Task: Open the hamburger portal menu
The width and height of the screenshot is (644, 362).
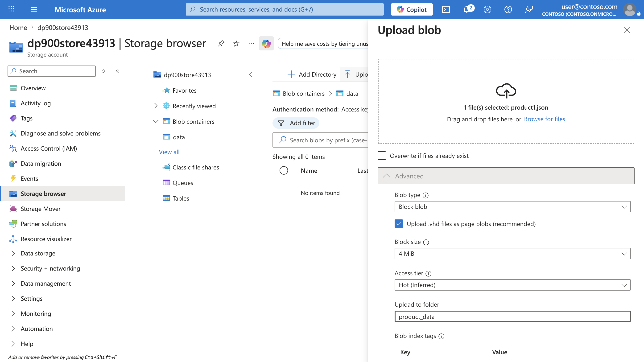Action: click(34, 9)
